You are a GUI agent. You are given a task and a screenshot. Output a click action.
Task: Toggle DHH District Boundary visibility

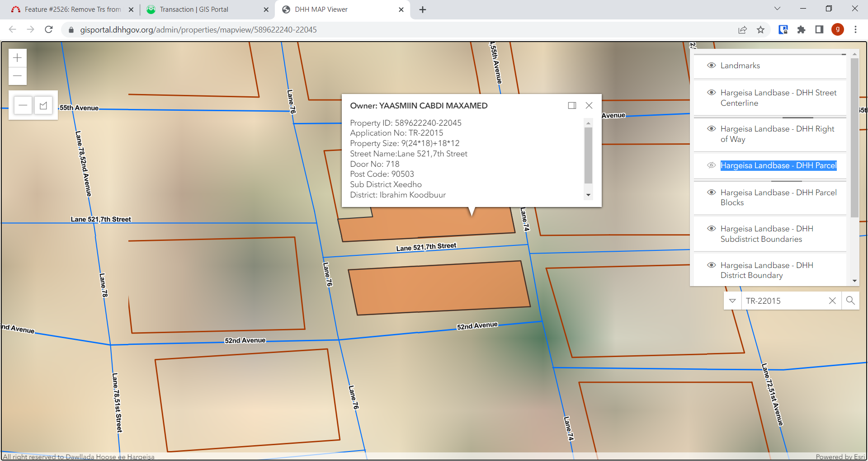711,265
